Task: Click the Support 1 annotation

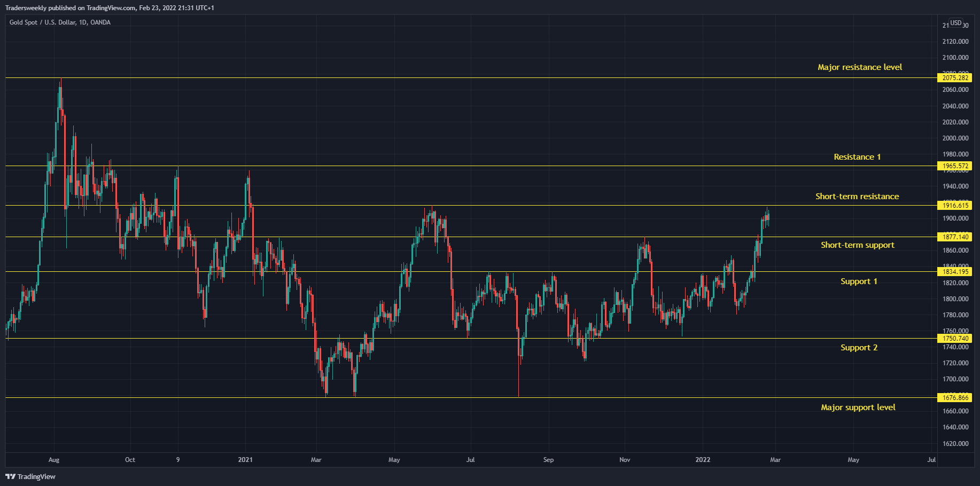Action: 859,281
